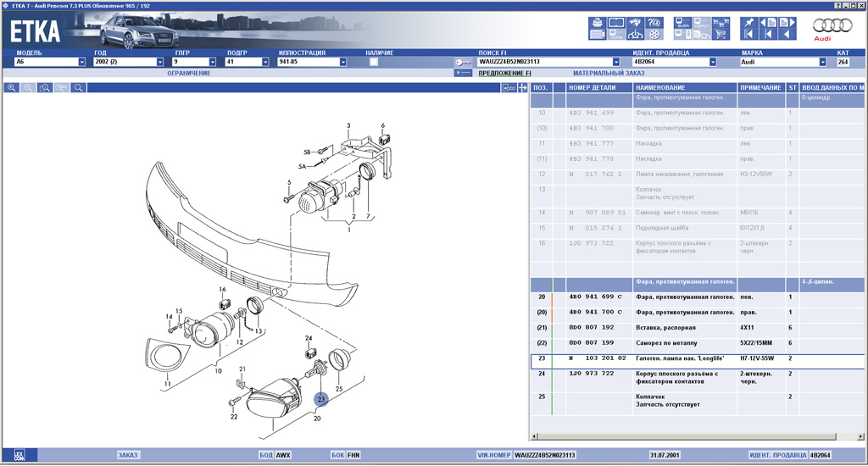Click the VIN-НОМЕР label in status bar
Screen dimensions: 868x466
(494, 456)
